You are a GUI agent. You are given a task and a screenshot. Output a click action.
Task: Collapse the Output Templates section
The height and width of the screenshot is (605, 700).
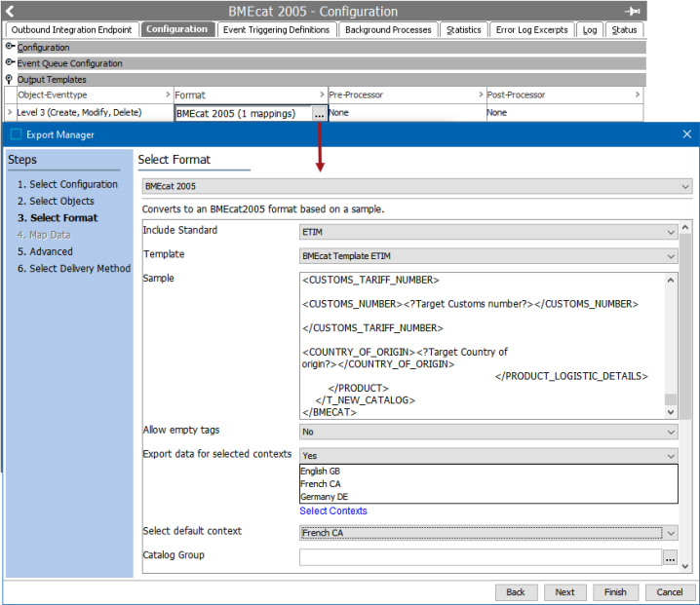click(9, 79)
